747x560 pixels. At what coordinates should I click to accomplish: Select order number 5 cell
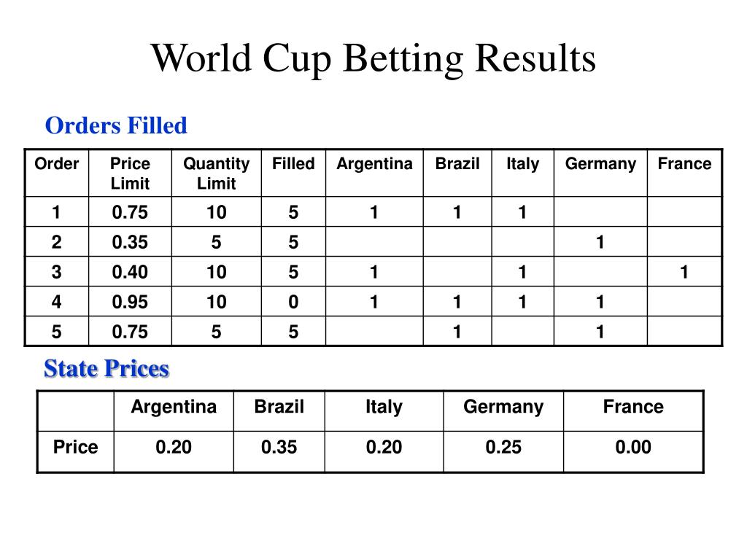(56, 332)
